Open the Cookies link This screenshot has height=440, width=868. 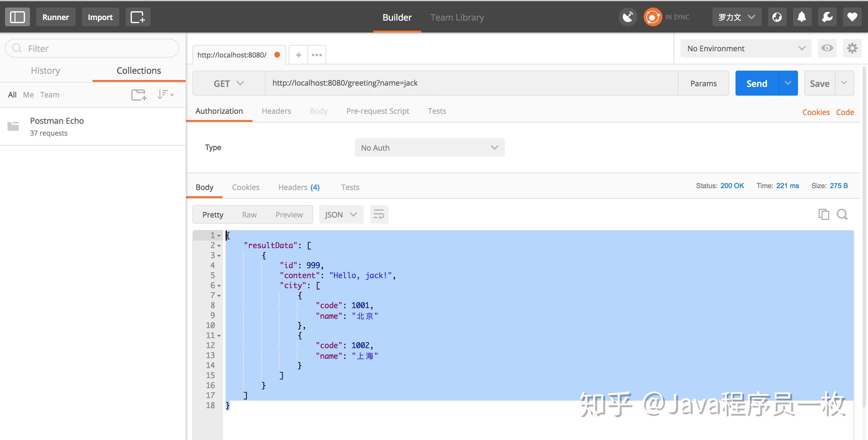[816, 112]
